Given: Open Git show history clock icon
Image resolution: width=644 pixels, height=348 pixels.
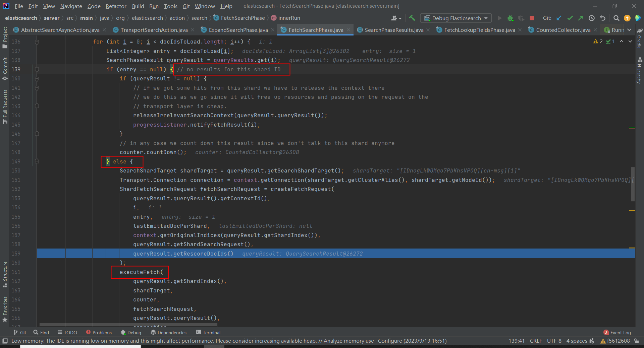Looking at the screenshot, I should pos(592,18).
